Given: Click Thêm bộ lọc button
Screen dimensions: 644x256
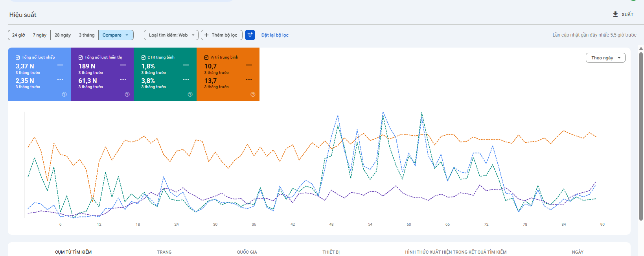Looking at the screenshot, I should (x=221, y=35).
